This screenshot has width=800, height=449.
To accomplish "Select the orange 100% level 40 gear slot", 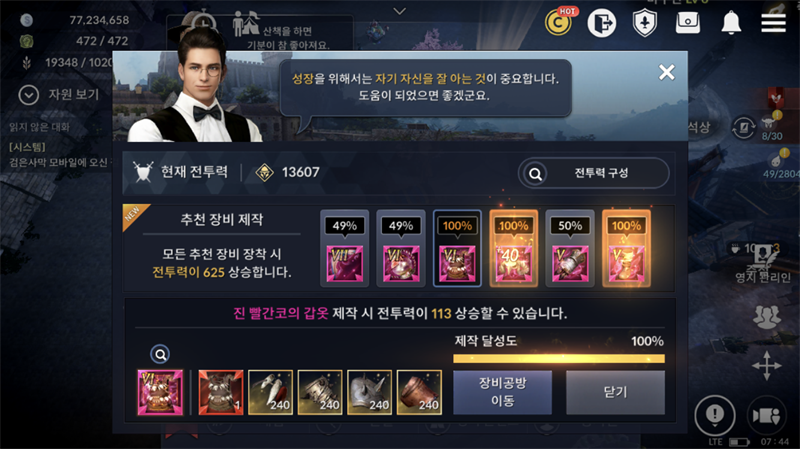I will [513, 248].
